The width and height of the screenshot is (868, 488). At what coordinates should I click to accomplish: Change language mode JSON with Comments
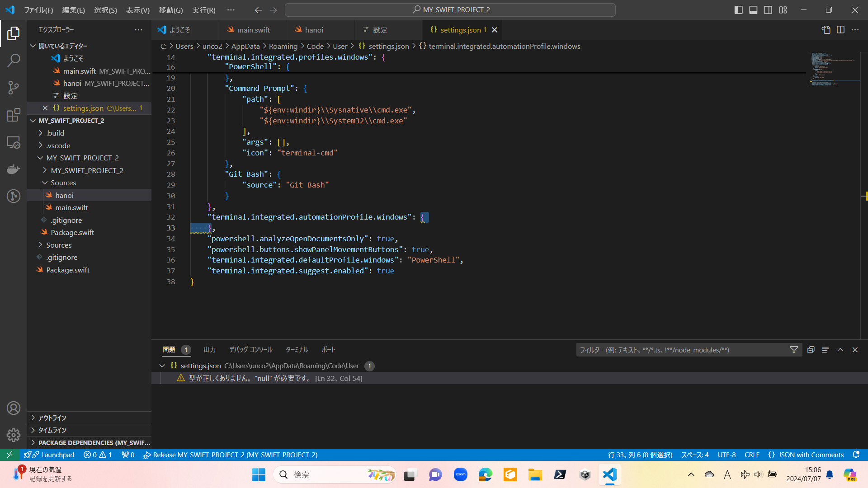point(806,455)
